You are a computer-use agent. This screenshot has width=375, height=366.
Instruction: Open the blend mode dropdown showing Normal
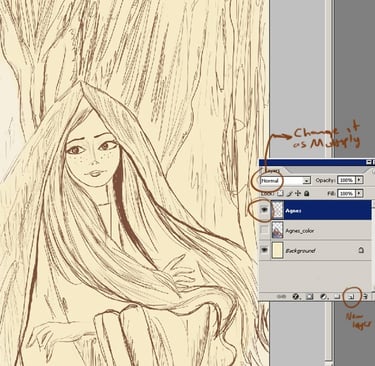(x=286, y=180)
